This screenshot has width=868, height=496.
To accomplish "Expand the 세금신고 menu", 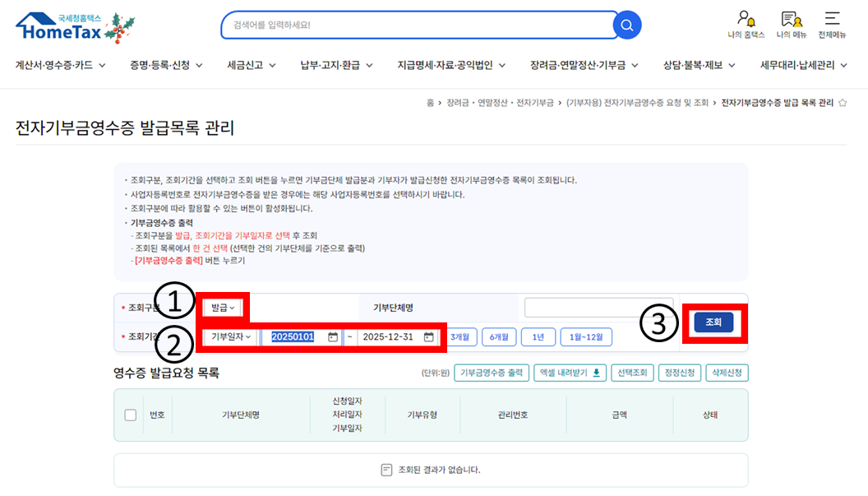I will click(251, 65).
